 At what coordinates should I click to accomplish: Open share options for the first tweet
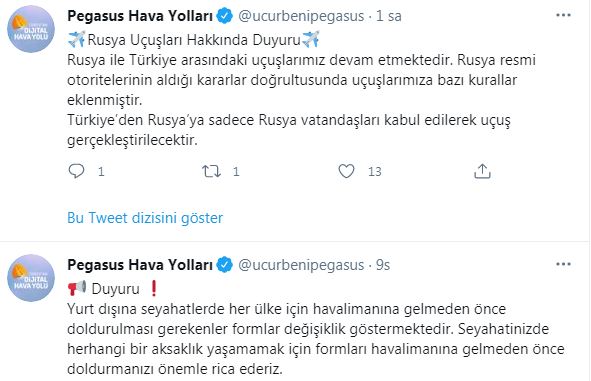coord(482,171)
